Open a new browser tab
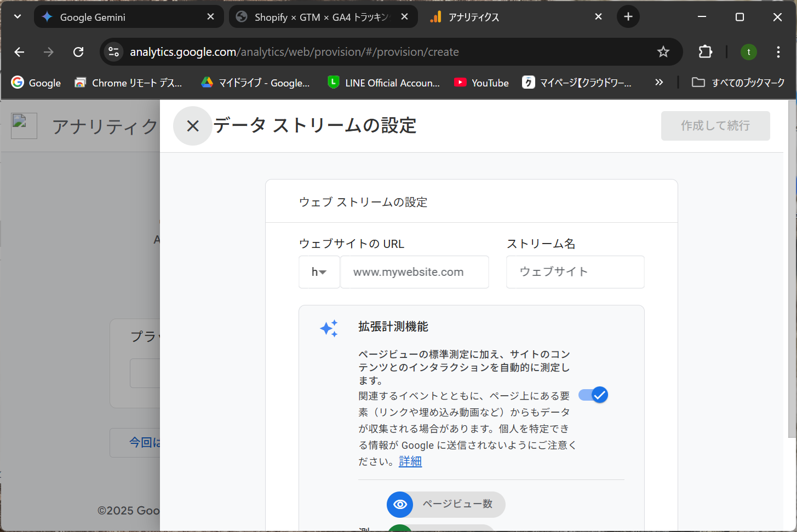The image size is (797, 532). click(x=628, y=17)
